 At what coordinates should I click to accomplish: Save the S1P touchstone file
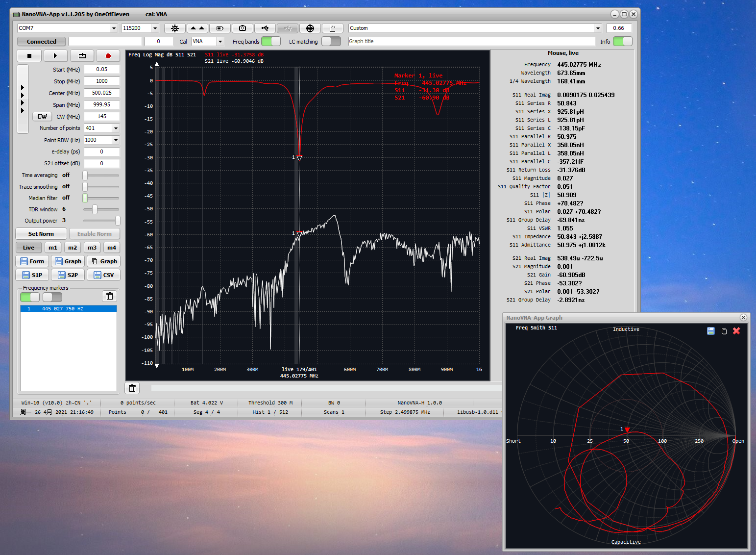(x=32, y=275)
